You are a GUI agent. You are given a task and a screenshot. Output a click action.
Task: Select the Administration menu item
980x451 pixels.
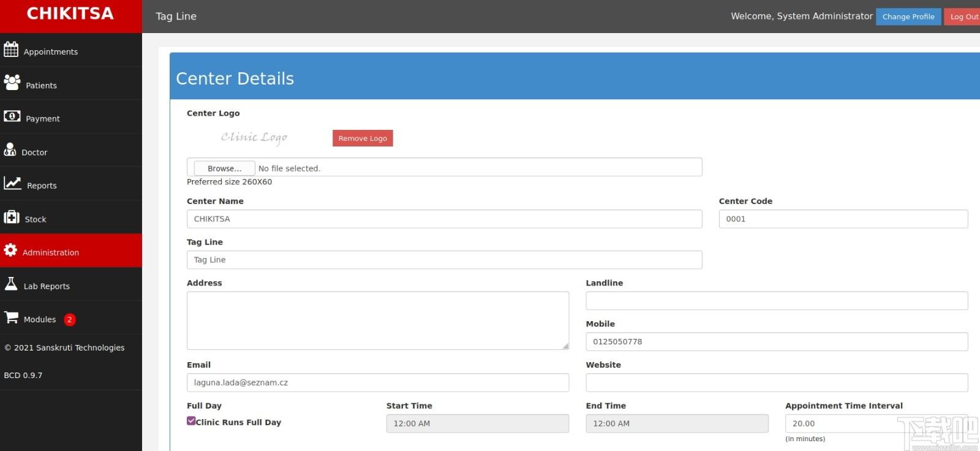[71, 251]
